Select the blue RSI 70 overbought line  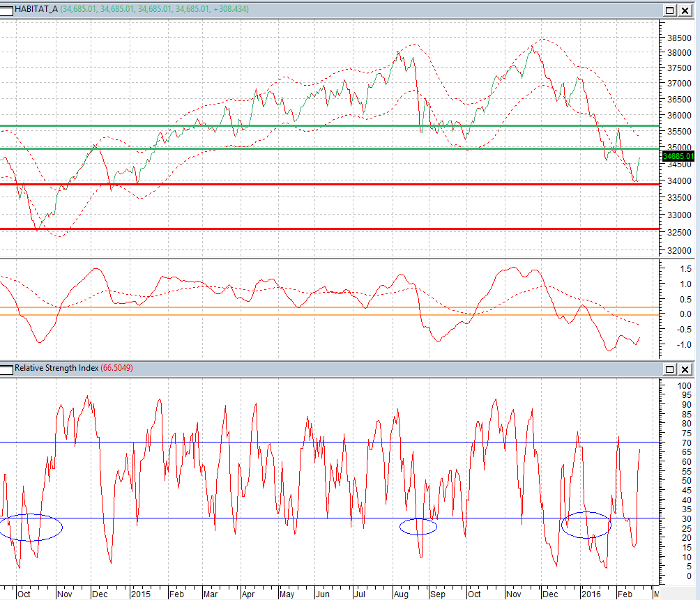[x=330, y=442]
